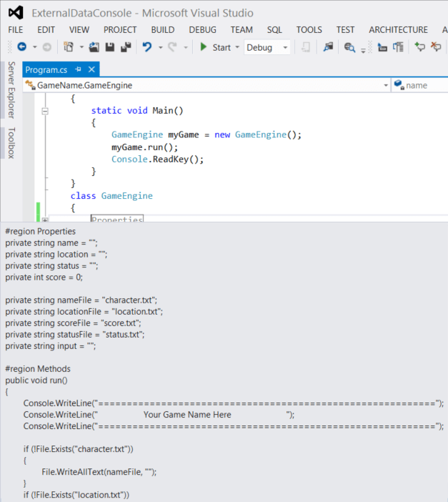Screen dimensions: 448x502
Task: Click 'File.WriteAllText(nameFile, "");' text
Action: 99,472
